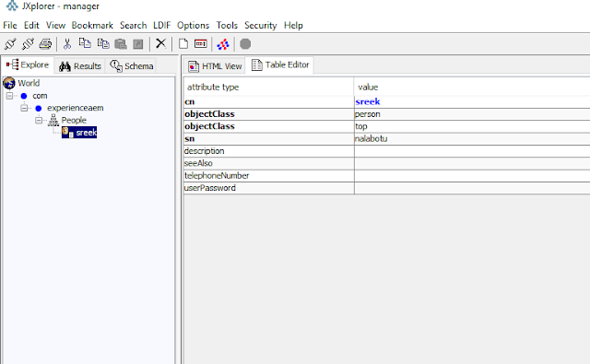Switch to the Explore tab
The image size is (590, 364).
pyautogui.click(x=28, y=65)
